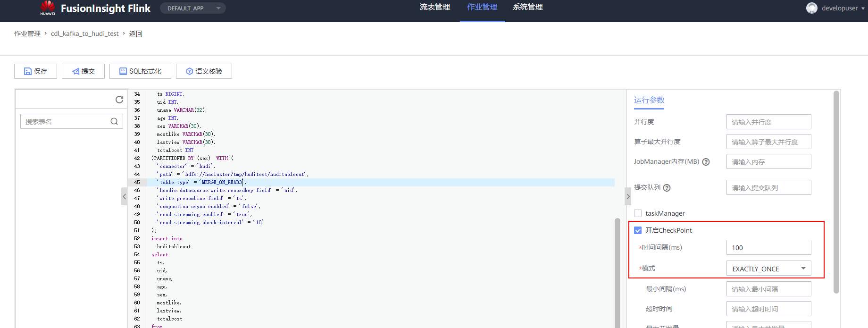Click the 超时时间 input field
This screenshot has width=868, height=328.
point(768,309)
